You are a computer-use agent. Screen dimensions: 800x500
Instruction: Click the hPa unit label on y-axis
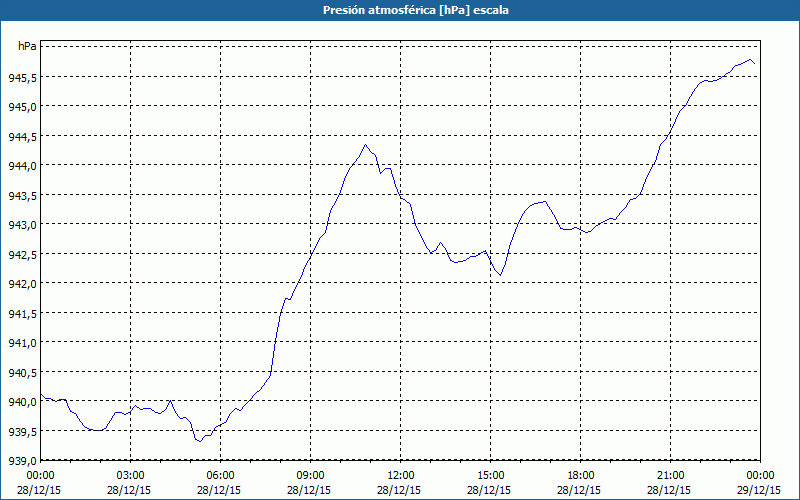coord(27,46)
